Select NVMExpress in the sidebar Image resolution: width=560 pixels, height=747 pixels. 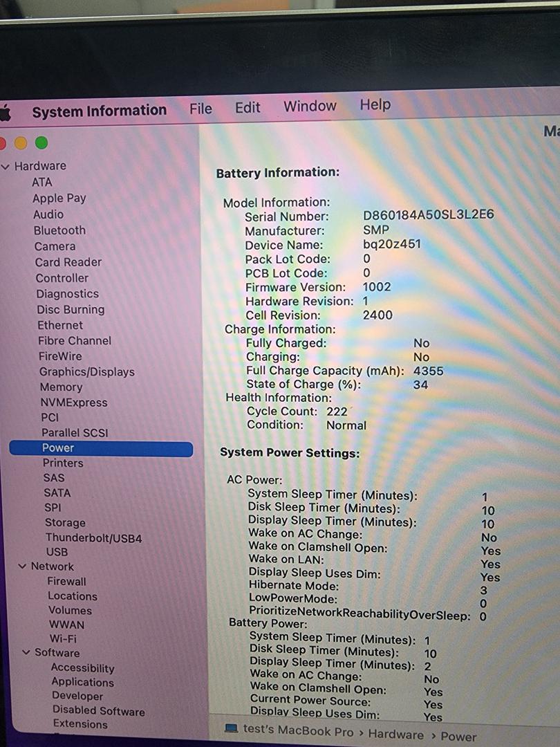[x=74, y=403]
